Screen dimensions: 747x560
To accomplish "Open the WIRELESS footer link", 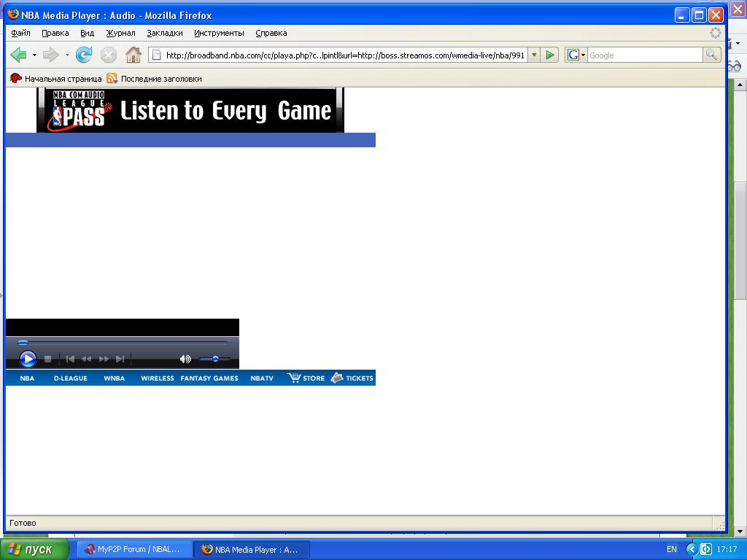I will pyautogui.click(x=158, y=378).
